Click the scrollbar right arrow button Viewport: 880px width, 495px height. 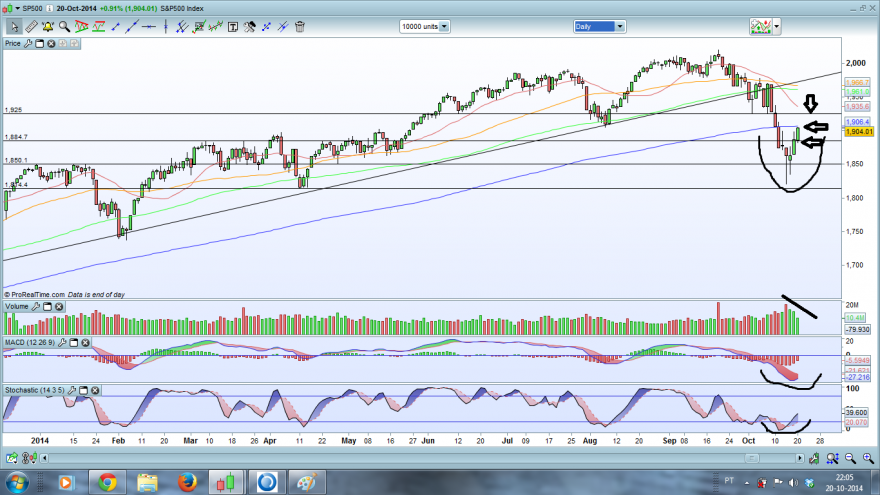pos(800,459)
